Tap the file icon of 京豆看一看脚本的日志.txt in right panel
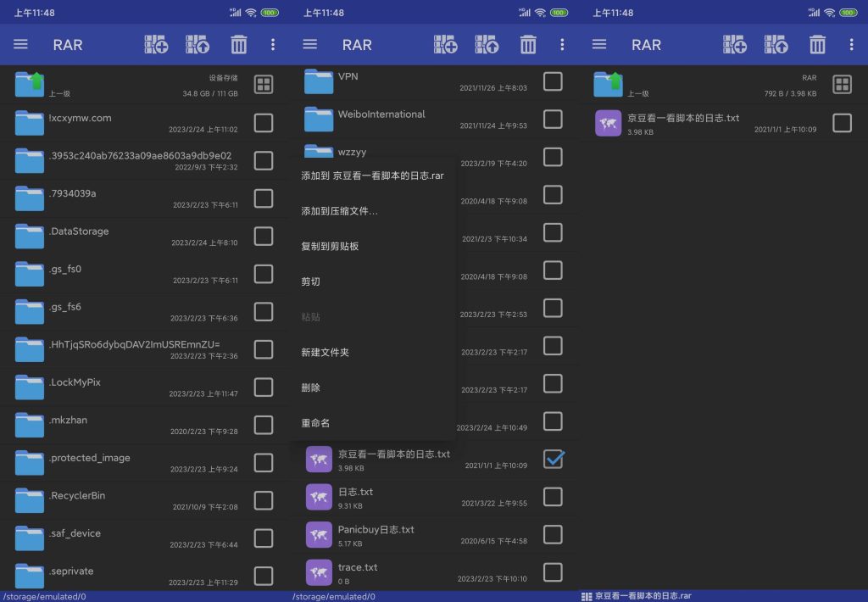 click(608, 123)
